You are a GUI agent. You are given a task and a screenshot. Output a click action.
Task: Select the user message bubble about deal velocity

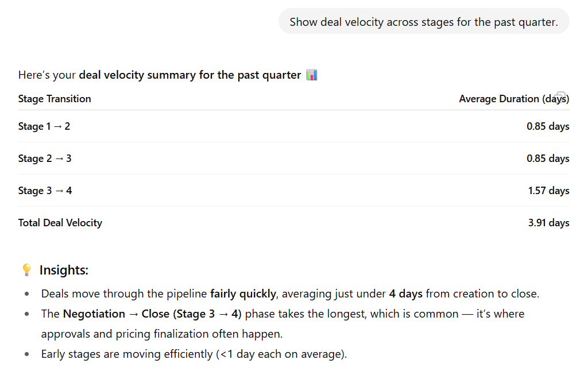coord(423,21)
